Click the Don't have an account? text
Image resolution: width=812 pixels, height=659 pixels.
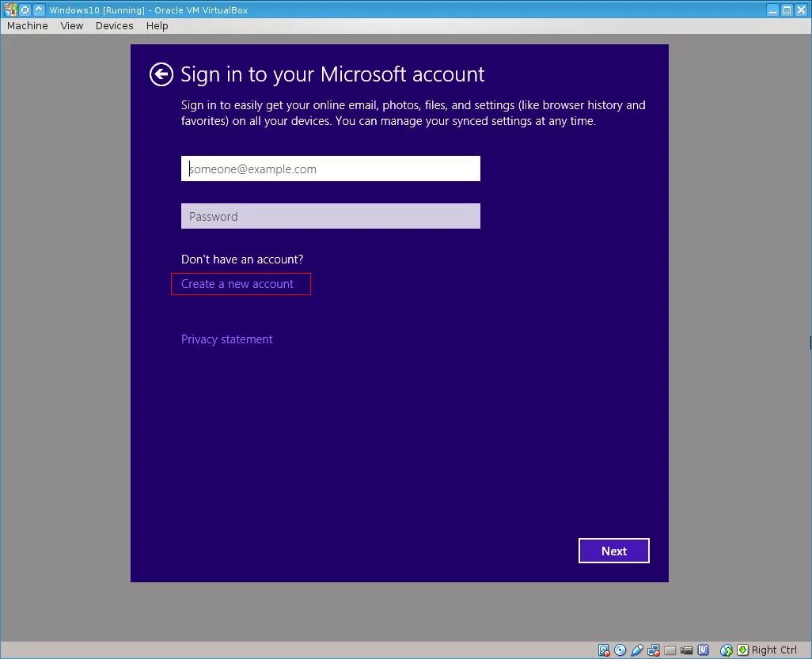[x=242, y=259]
